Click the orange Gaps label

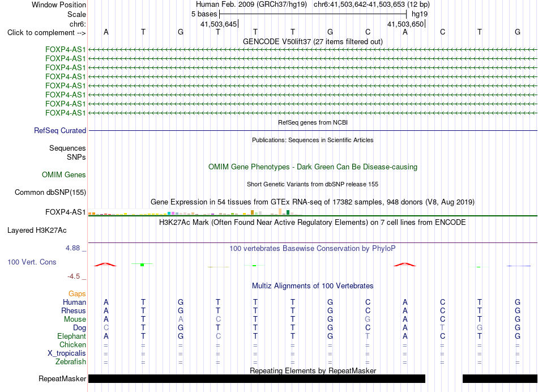click(77, 294)
